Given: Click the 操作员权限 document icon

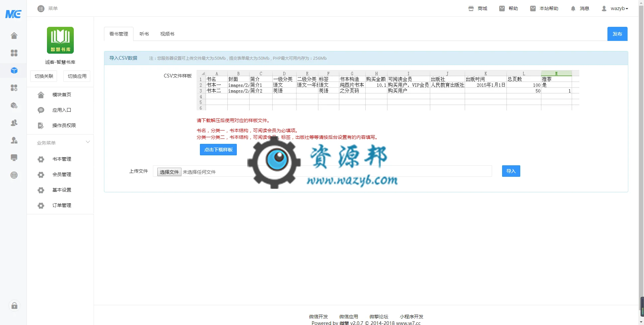Looking at the screenshot, I should coord(41,126).
